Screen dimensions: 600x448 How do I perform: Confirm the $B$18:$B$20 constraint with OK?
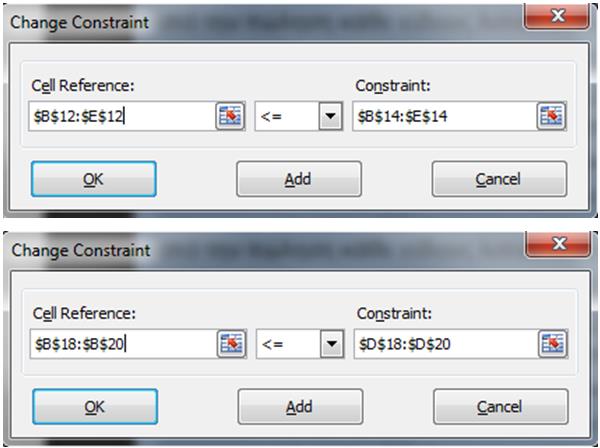click(95, 407)
